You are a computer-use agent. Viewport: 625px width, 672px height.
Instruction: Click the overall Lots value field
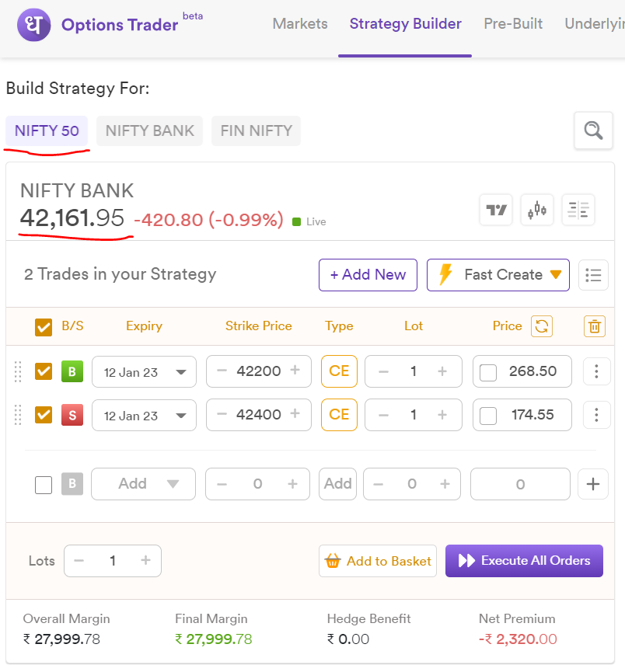pyautogui.click(x=113, y=561)
